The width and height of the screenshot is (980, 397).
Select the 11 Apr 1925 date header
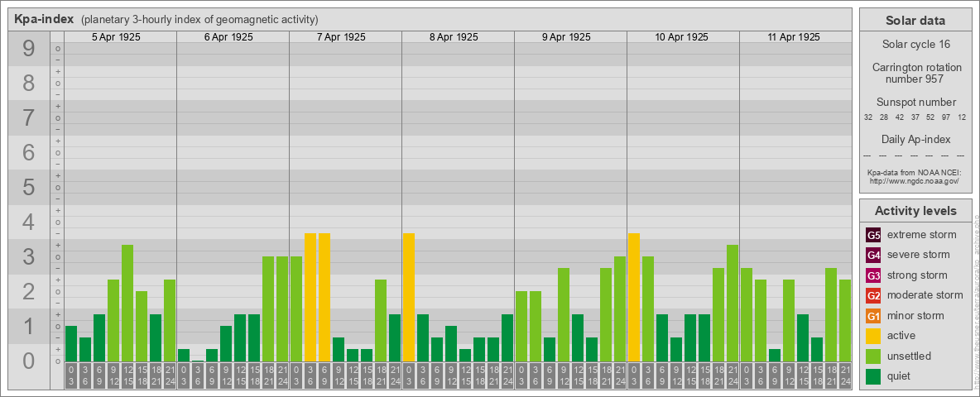794,37
